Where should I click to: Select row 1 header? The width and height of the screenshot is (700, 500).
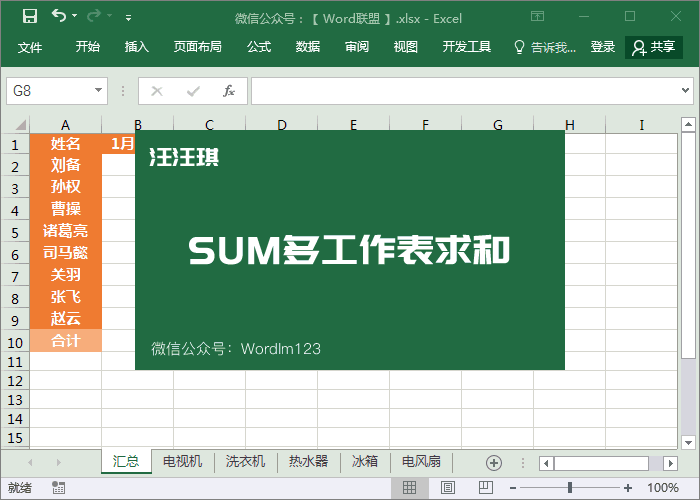tap(15, 145)
